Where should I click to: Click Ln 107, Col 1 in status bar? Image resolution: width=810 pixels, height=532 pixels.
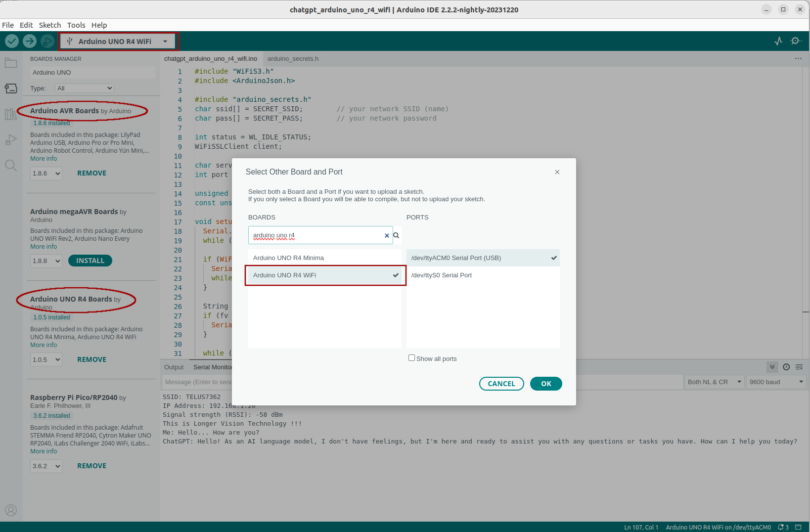coord(641,527)
